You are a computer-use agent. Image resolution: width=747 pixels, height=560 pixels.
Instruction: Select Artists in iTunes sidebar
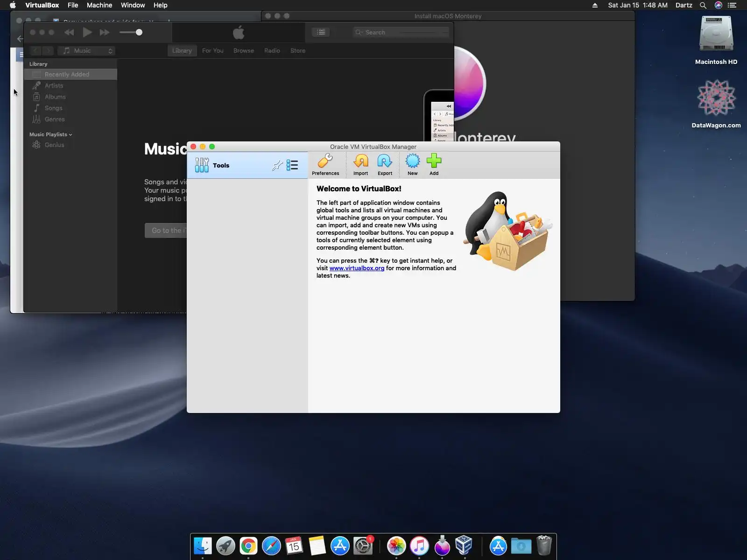pyautogui.click(x=70, y=85)
